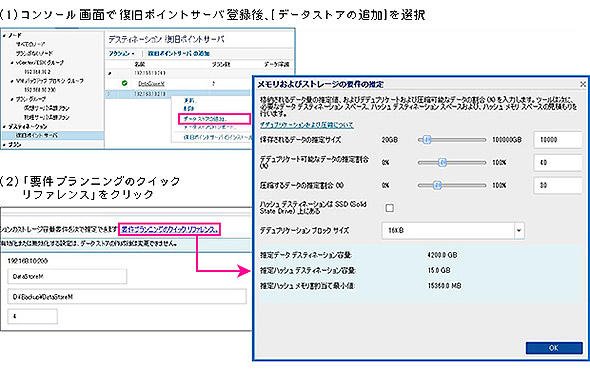This screenshot has height=371, width=590.
Task: Open the DataStoreM link in the table
Action: [x=151, y=84]
